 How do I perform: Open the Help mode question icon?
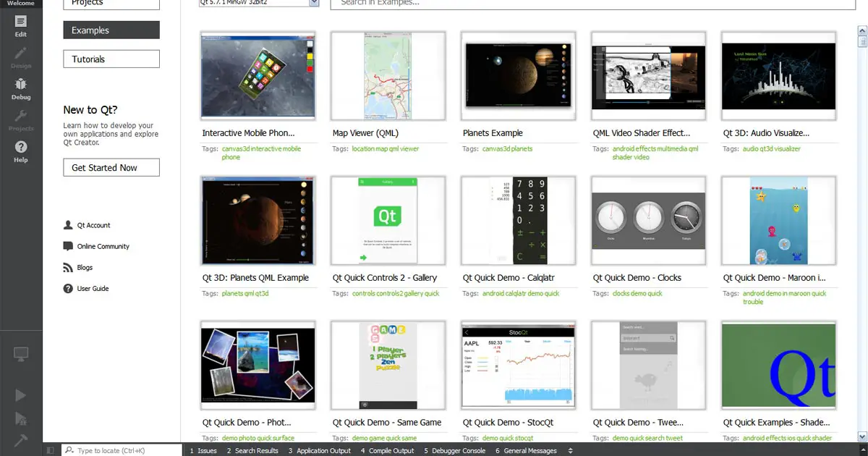(x=21, y=147)
